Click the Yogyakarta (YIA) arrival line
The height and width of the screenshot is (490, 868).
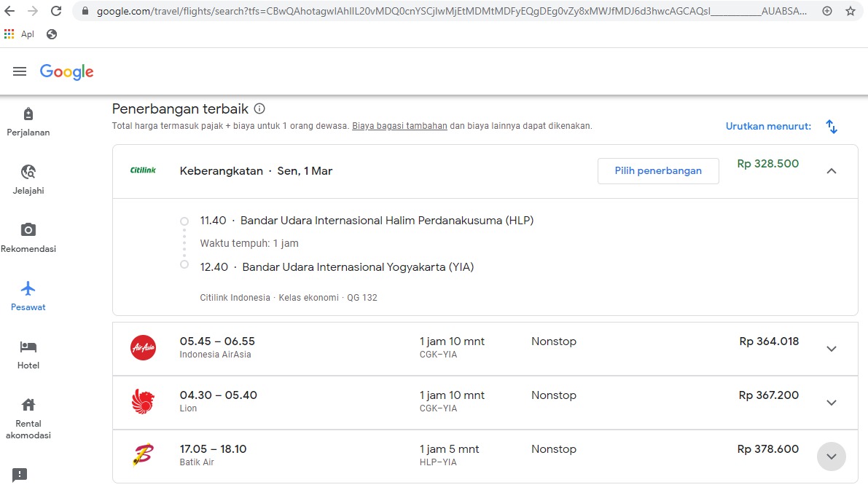(337, 267)
